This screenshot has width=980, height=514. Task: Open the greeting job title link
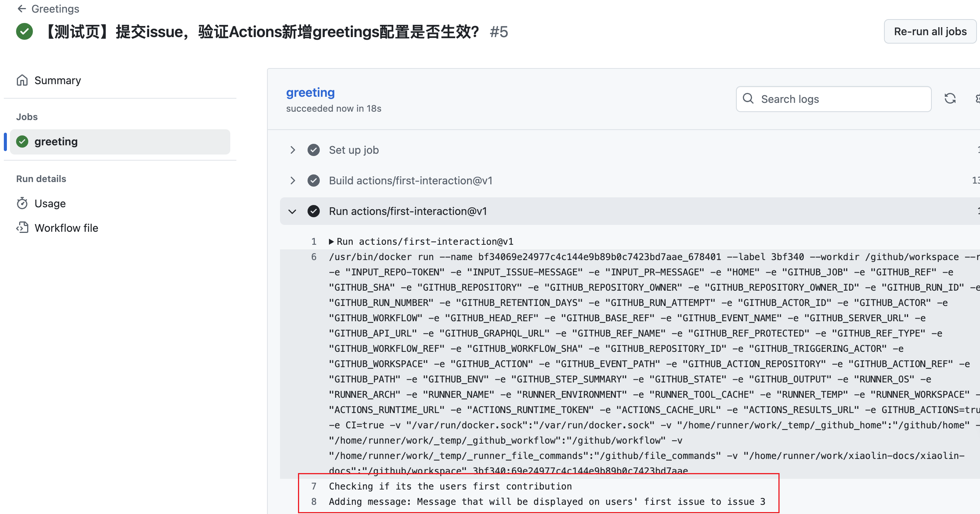click(x=310, y=93)
